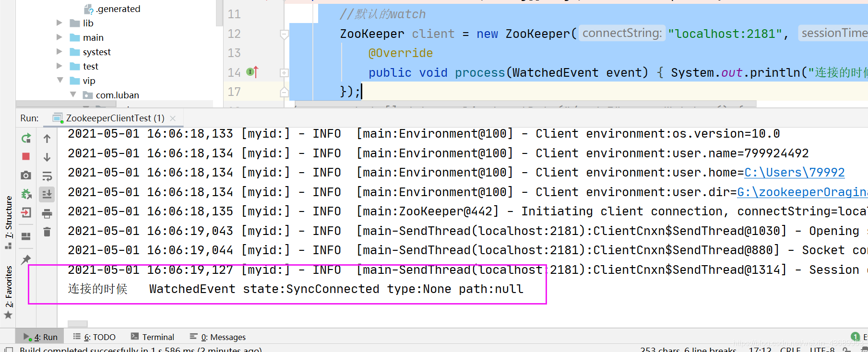The image size is (868, 352).
Task: Print the console output with the printer icon
Action: tap(47, 213)
